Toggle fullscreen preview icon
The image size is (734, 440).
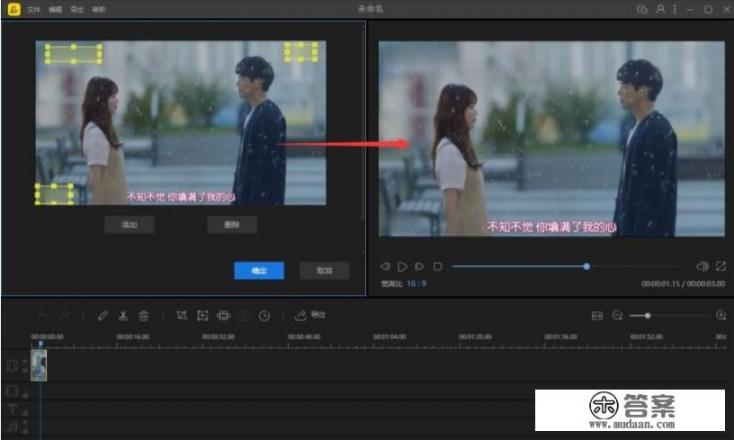[x=720, y=266]
